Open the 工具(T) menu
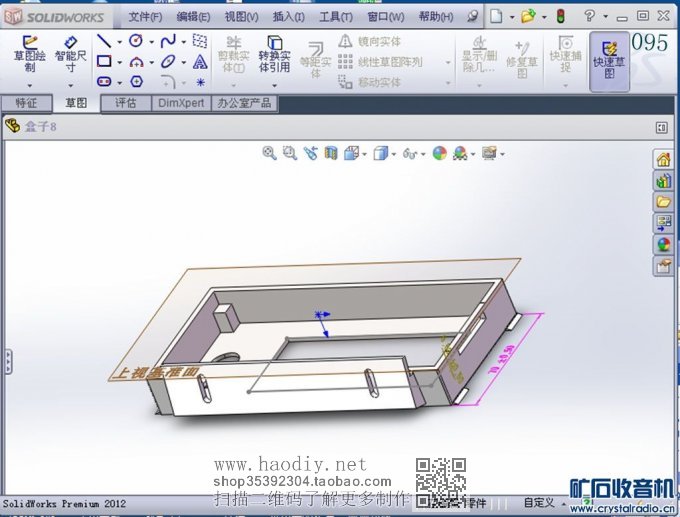Screen dimensions: 680x517 pos(335,17)
